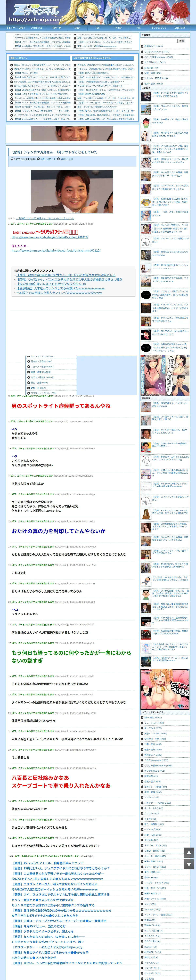Click the 引用元 source thread link
Viewport: 196px width, 980px height.
click(45, 218)
